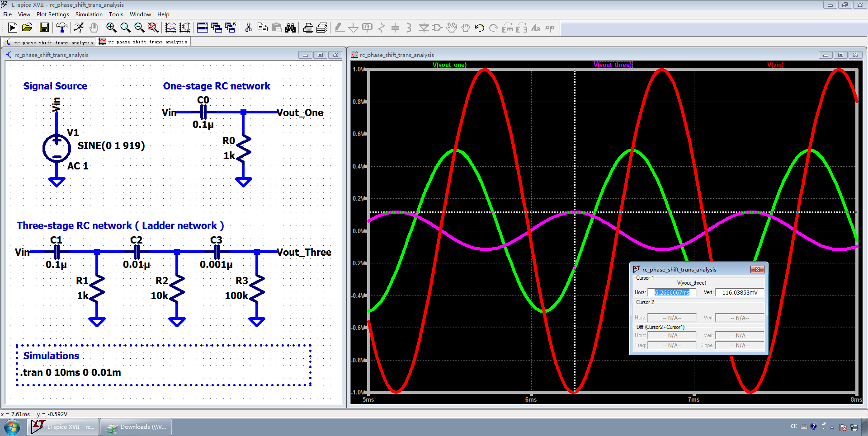Select the red V(vin) trace label
The image size is (868, 436).
click(775, 65)
